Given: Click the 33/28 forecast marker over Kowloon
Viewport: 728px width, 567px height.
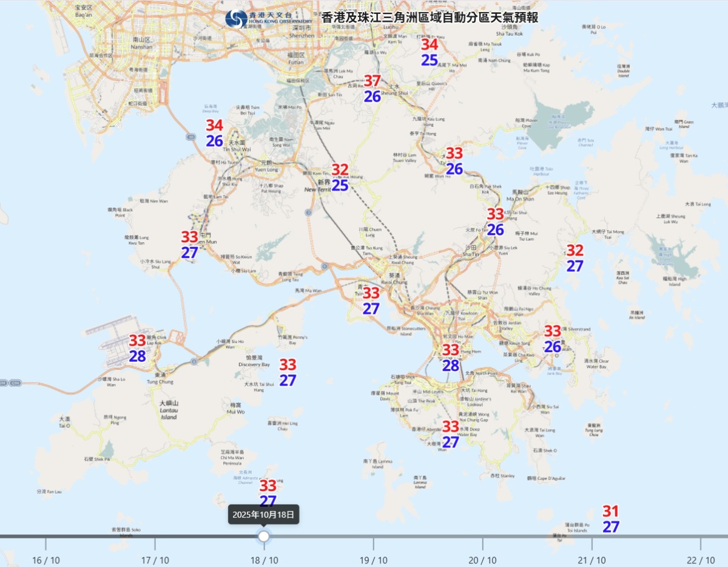Looking at the screenshot, I should coord(451,358).
